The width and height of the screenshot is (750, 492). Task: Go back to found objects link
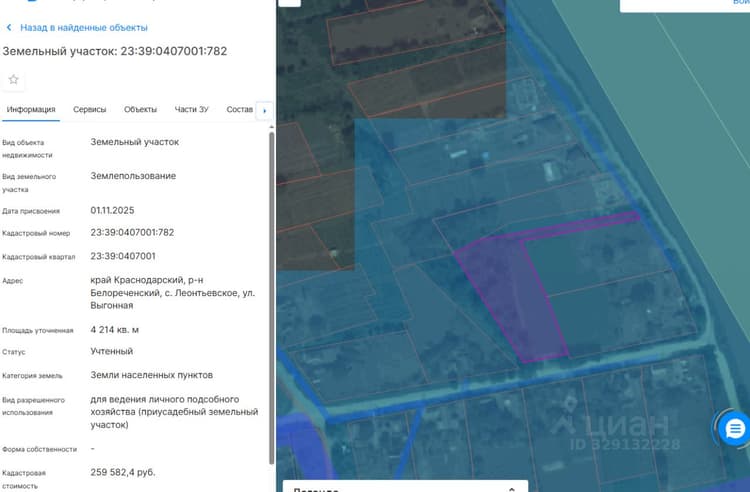[84, 28]
